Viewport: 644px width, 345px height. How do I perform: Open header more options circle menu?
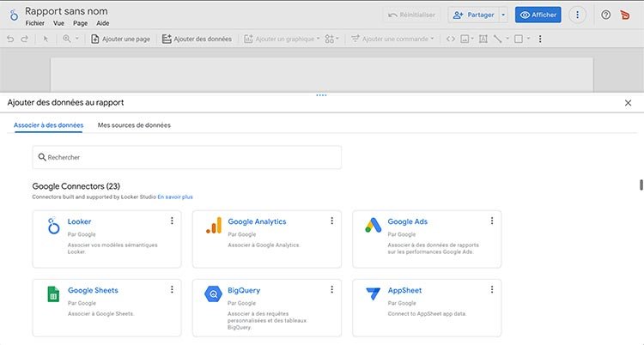[577, 15]
